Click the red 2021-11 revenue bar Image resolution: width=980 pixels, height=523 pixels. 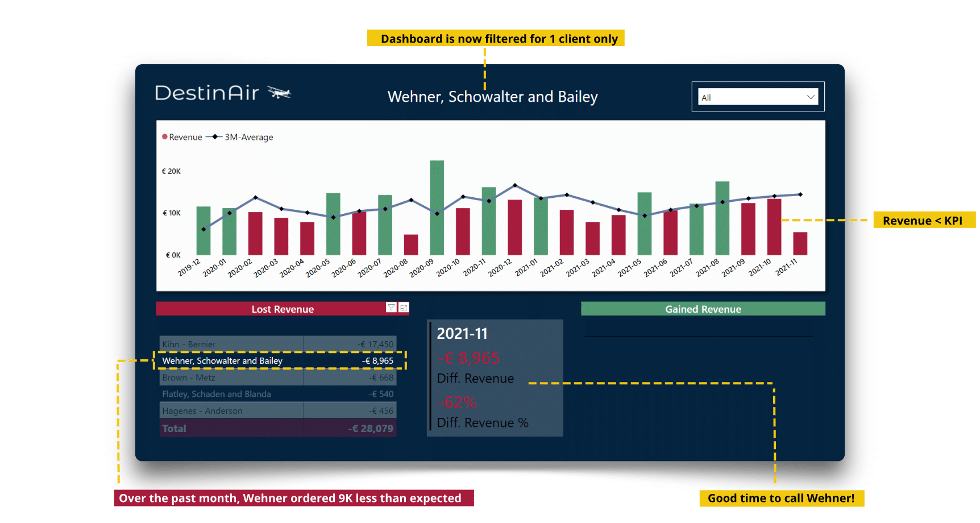tap(800, 243)
